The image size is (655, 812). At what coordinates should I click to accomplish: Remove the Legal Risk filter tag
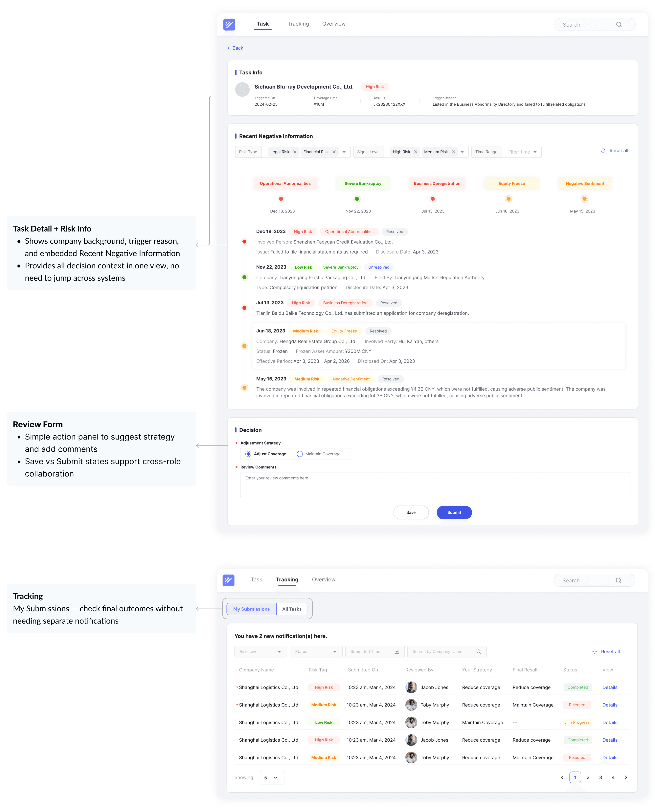(295, 152)
